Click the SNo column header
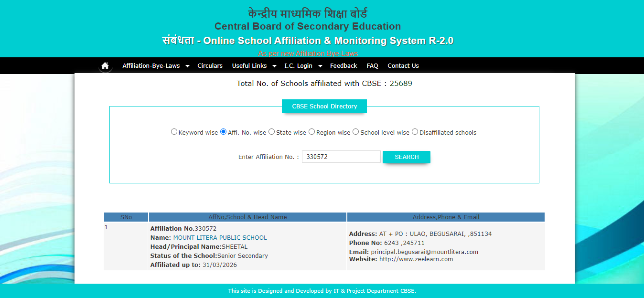 tap(126, 217)
